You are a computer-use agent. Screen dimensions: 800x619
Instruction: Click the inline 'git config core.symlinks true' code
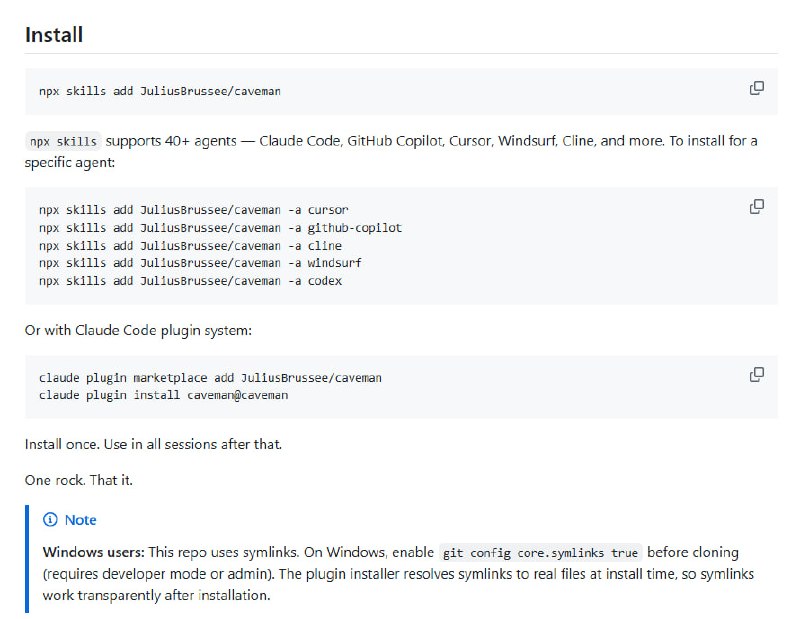(540, 552)
